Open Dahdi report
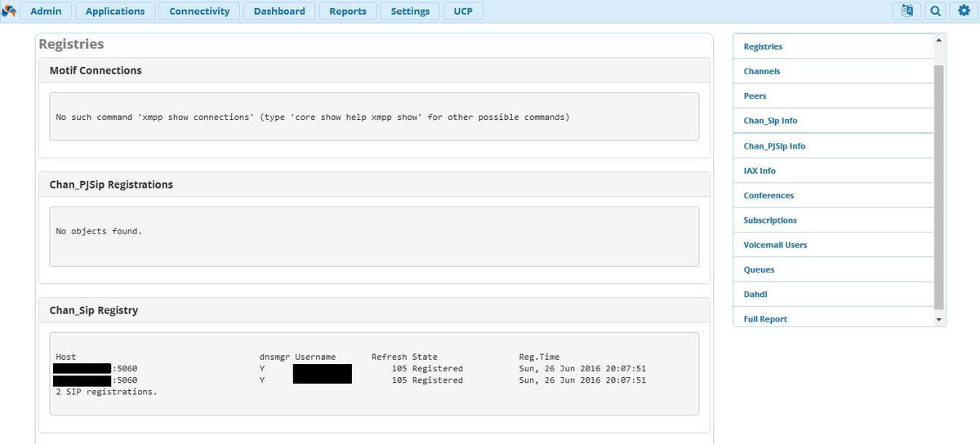Image resolution: width=980 pixels, height=444 pixels. [x=833, y=294]
